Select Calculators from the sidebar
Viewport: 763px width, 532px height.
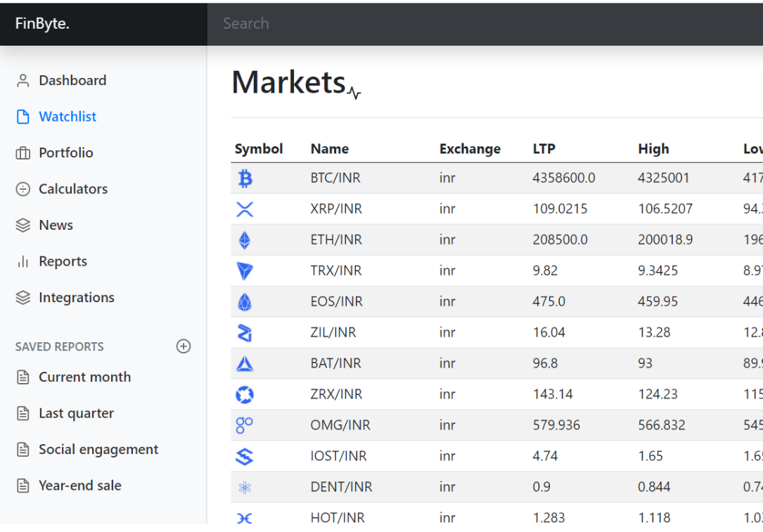point(73,189)
